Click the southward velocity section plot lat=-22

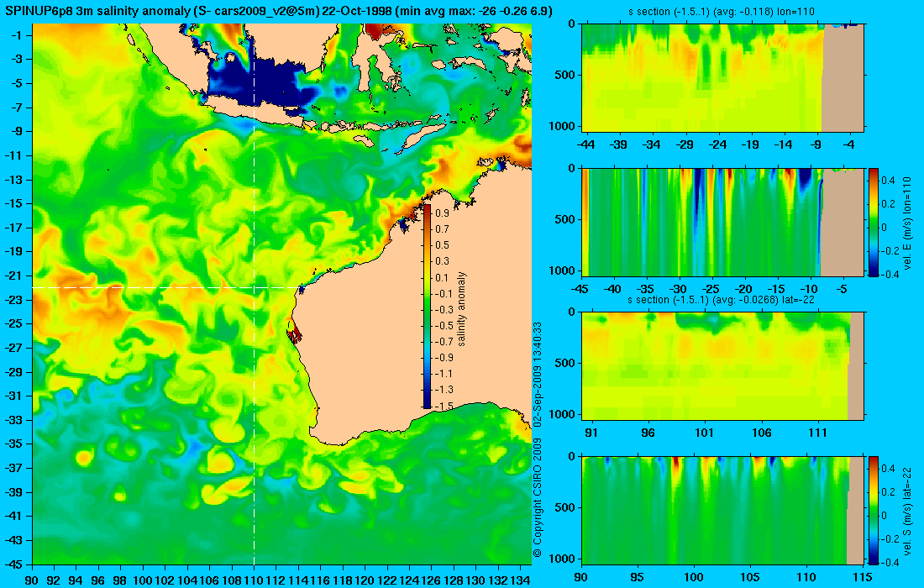[x=722, y=510]
